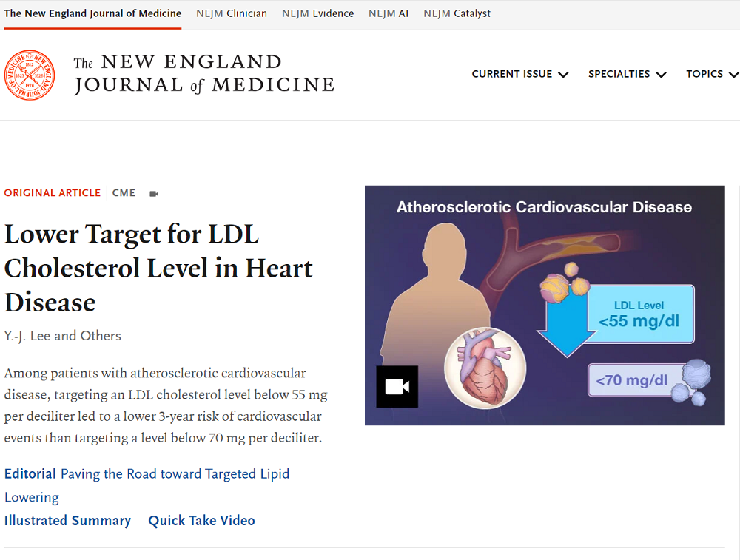Go to the NEJM AI section

tap(388, 13)
